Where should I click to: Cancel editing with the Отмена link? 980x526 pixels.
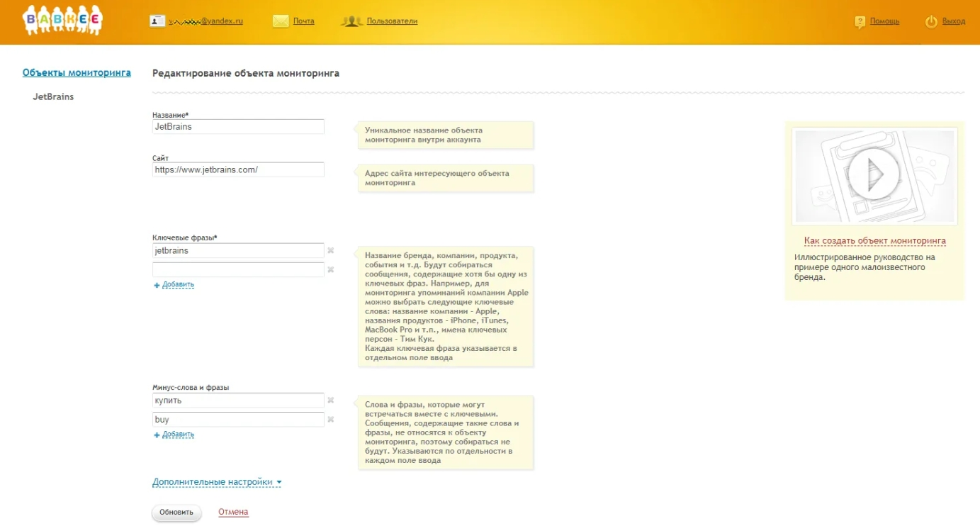pos(233,512)
